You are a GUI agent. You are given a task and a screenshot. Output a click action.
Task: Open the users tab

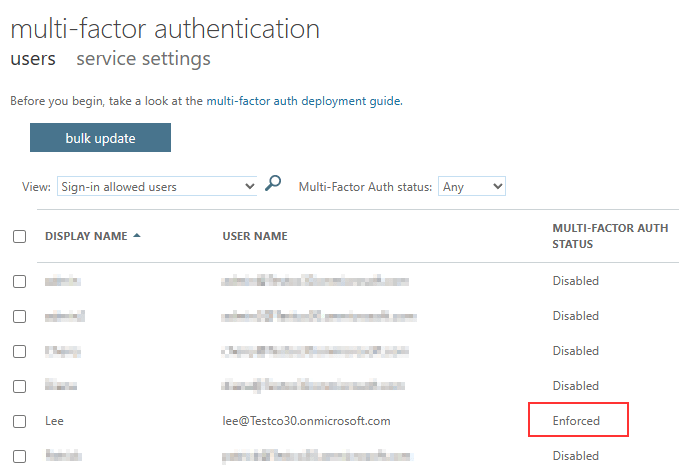click(33, 59)
